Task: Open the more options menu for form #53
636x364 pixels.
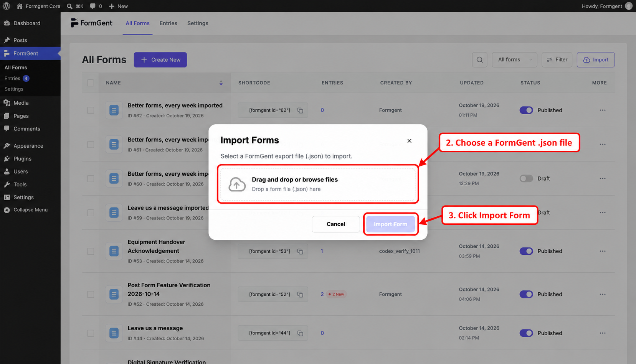Action: [x=603, y=251]
